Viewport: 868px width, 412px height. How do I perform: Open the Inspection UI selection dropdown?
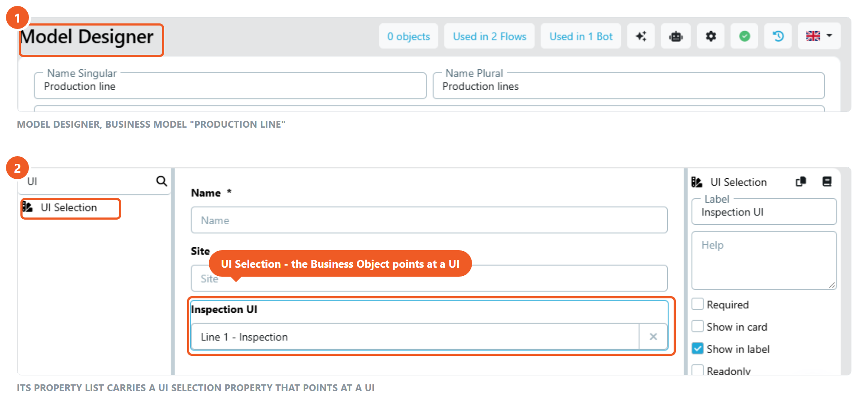415,337
